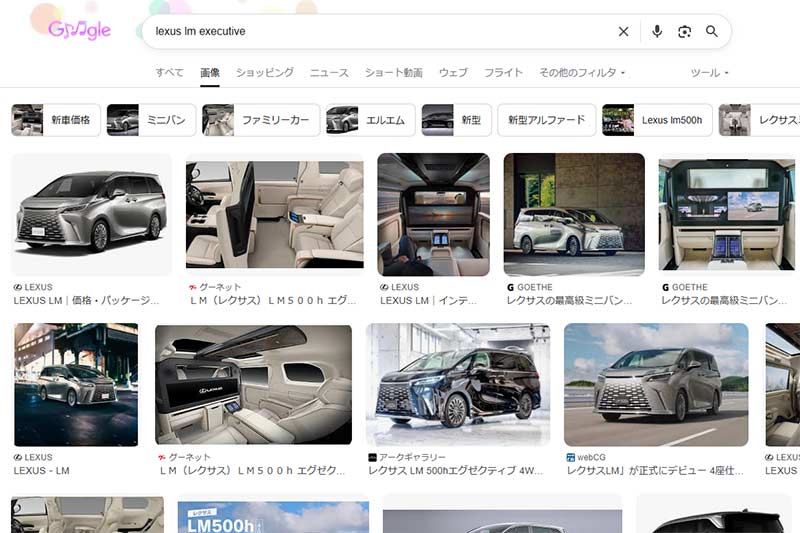Clear the search box with X icon
Viewport: 800px width, 533px height.
(x=623, y=32)
